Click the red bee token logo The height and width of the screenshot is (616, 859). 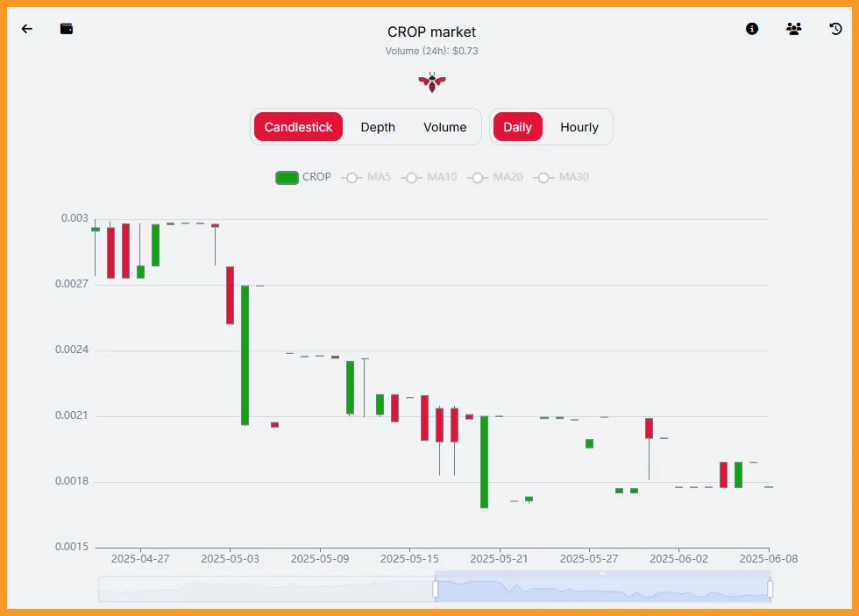click(x=431, y=82)
